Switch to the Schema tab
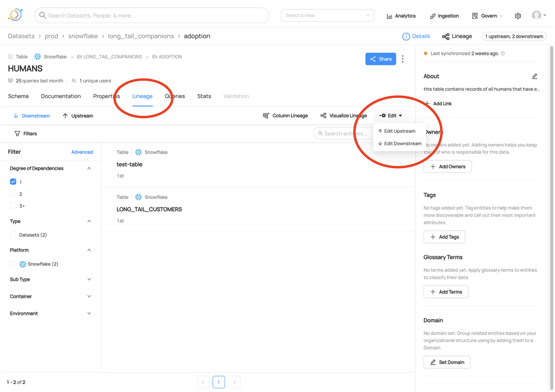Image resolution: width=555 pixels, height=392 pixels. tap(18, 96)
